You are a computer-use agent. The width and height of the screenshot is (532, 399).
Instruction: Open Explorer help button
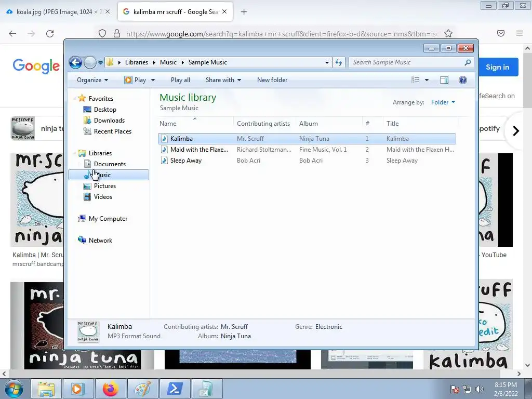pyautogui.click(x=463, y=80)
